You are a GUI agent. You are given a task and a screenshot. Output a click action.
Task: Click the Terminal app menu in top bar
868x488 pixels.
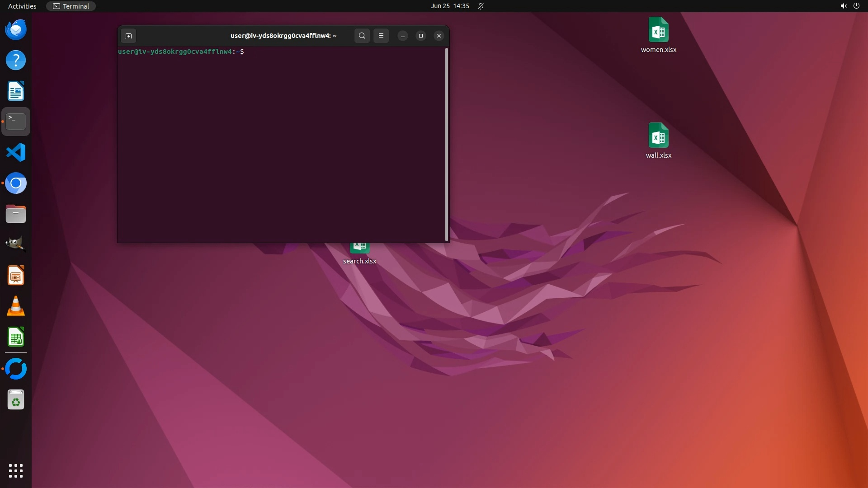pos(71,6)
